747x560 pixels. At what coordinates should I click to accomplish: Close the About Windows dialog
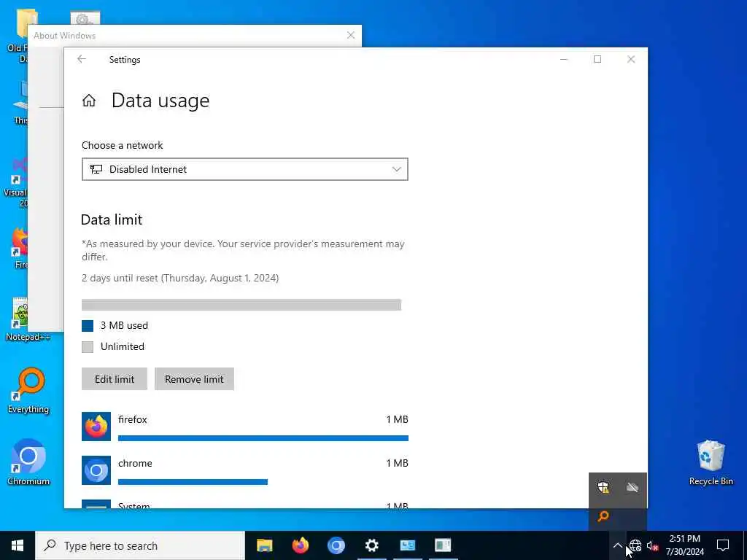click(x=351, y=35)
